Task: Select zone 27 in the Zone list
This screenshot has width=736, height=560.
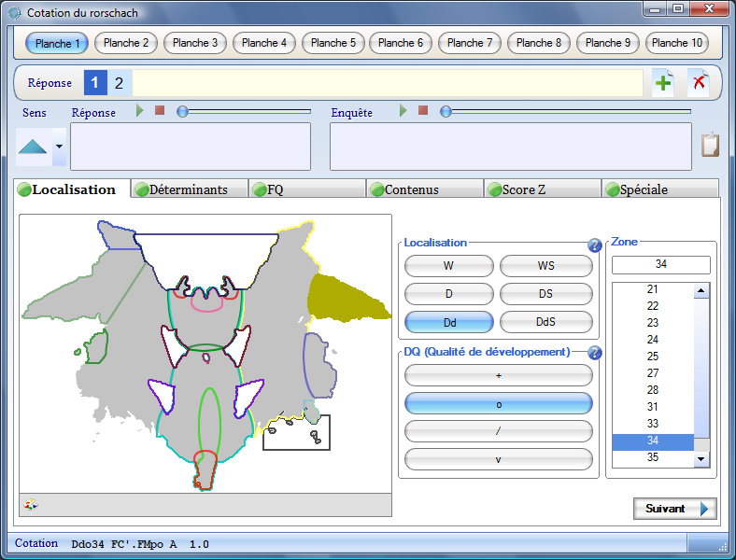Action: tap(653, 373)
